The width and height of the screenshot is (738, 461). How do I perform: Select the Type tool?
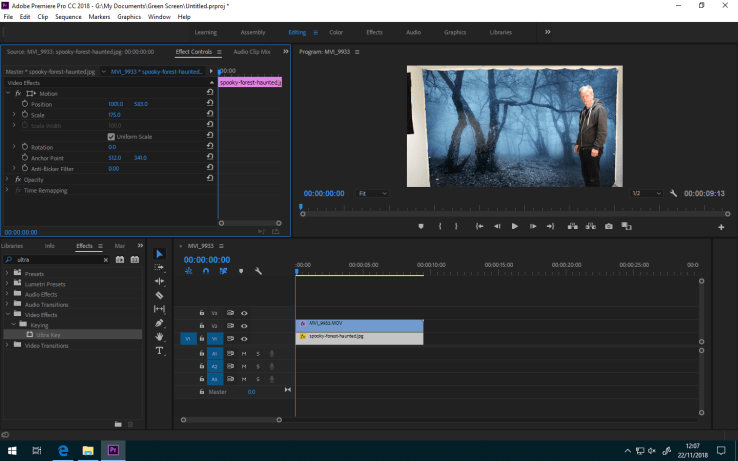click(159, 351)
